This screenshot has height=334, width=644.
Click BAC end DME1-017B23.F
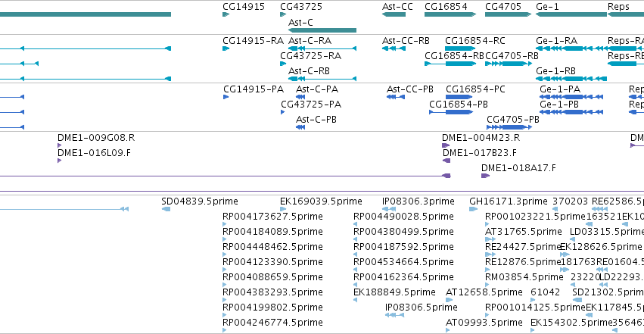click(x=480, y=153)
